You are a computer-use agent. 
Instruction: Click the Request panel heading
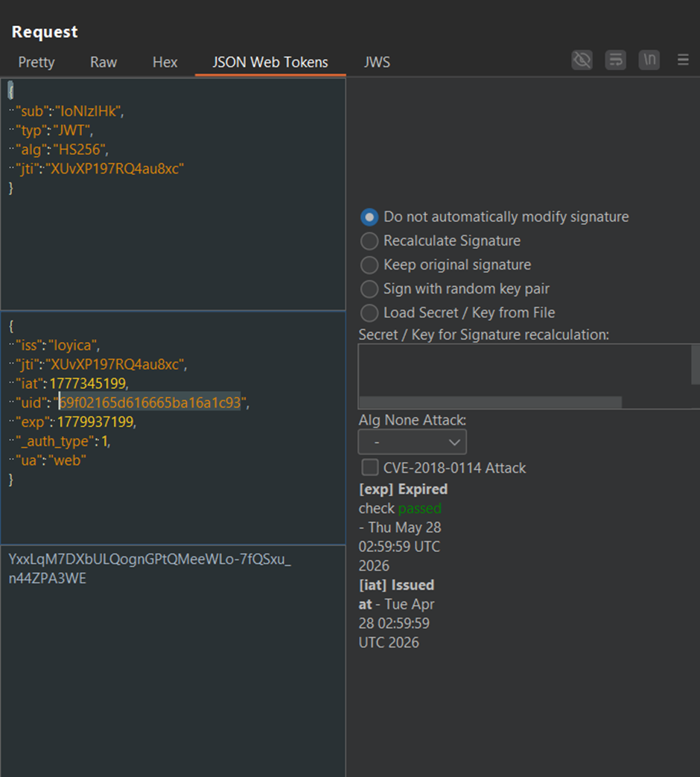(x=45, y=32)
